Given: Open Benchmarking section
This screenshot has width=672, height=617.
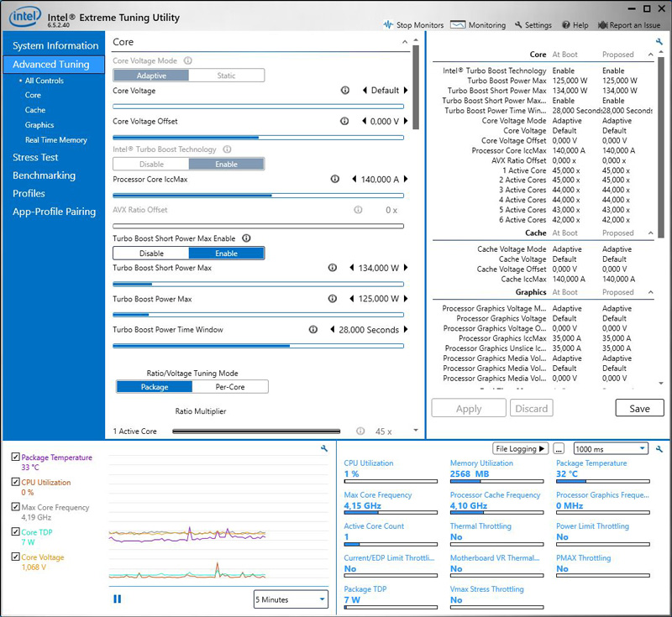Looking at the screenshot, I should click(x=44, y=175).
